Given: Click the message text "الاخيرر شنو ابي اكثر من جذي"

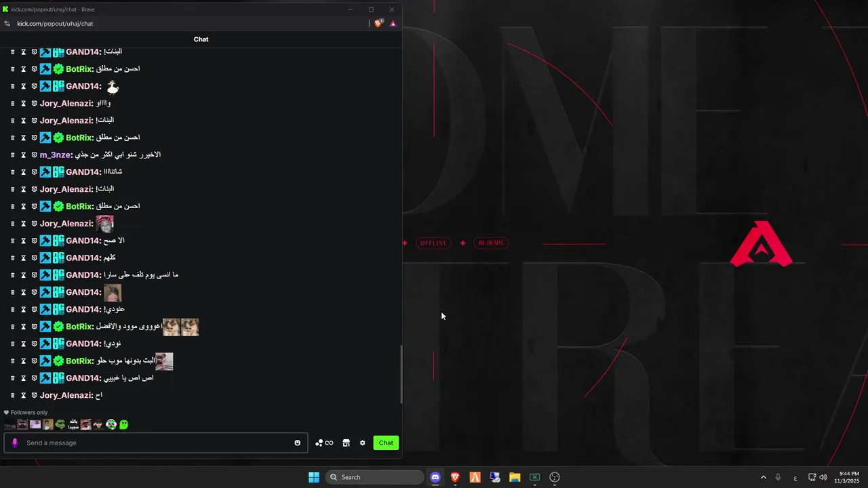Looking at the screenshot, I should coord(117,155).
